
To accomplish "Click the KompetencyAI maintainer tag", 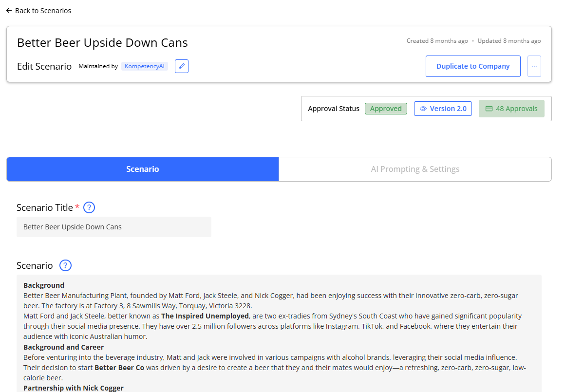I will [145, 66].
